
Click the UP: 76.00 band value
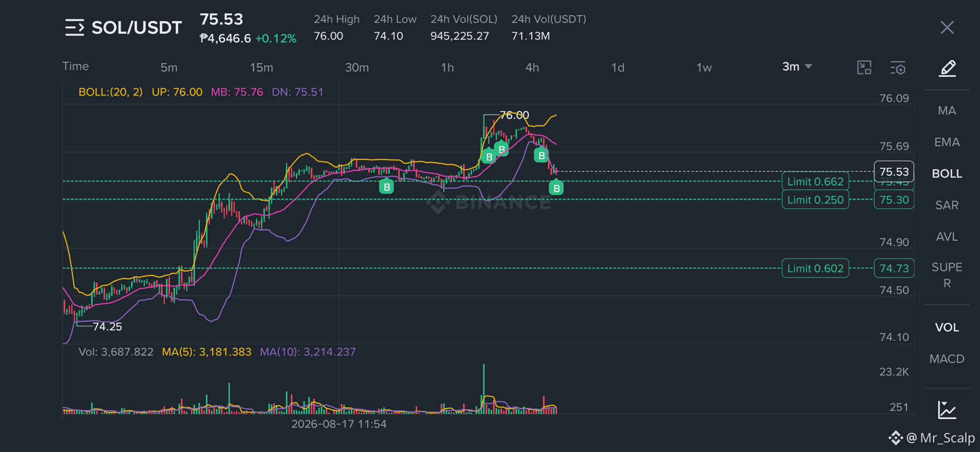tap(177, 92)
